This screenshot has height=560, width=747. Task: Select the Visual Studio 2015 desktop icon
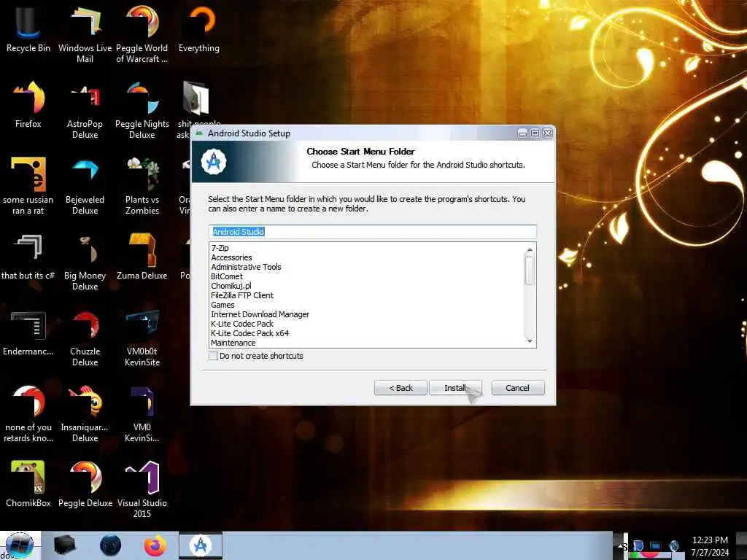[x=142, y=489]
